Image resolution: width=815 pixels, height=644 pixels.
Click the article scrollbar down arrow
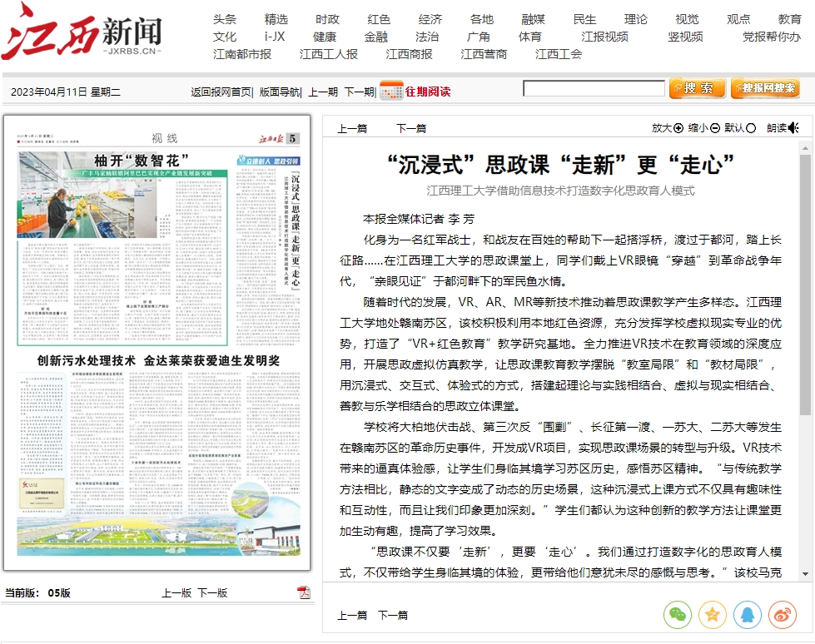pos(805,574)
